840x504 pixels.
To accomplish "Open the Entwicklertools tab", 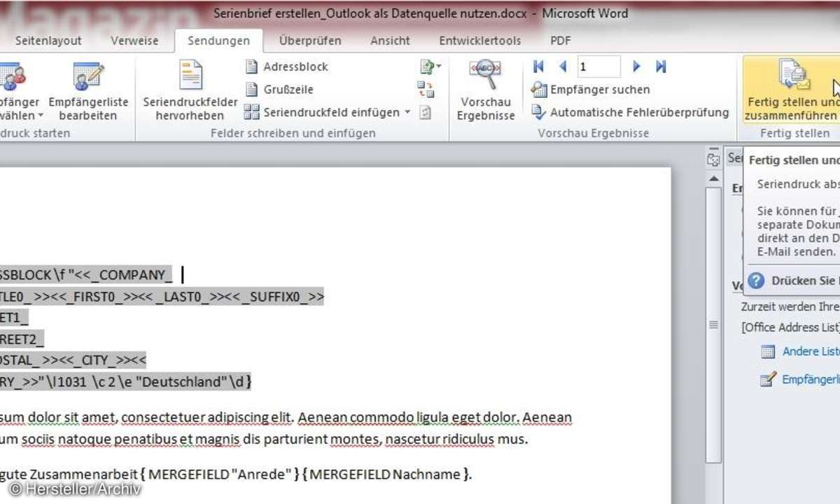I will point(480,41).
